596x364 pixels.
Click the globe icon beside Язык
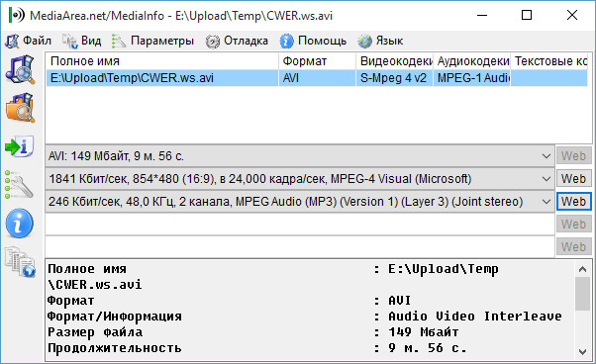364,41
